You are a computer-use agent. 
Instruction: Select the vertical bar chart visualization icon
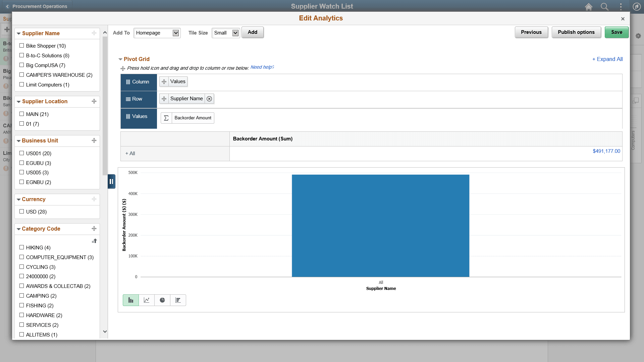click(x=130, y=300)
